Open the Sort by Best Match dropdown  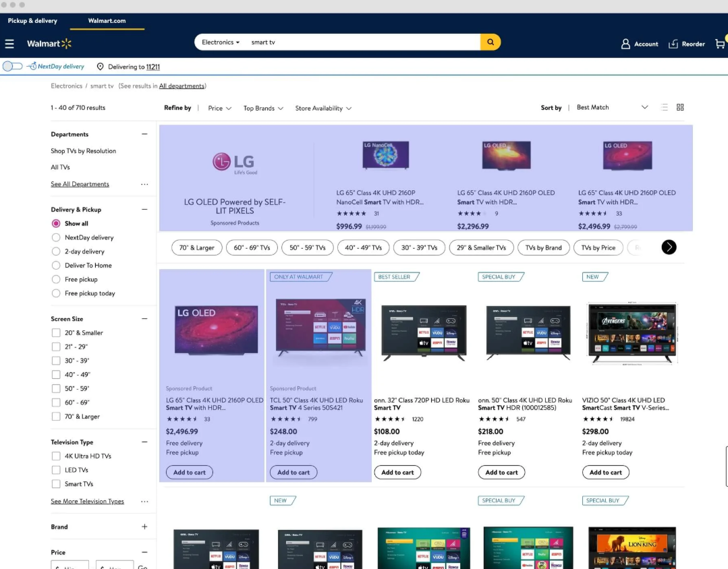coord(612,107)
